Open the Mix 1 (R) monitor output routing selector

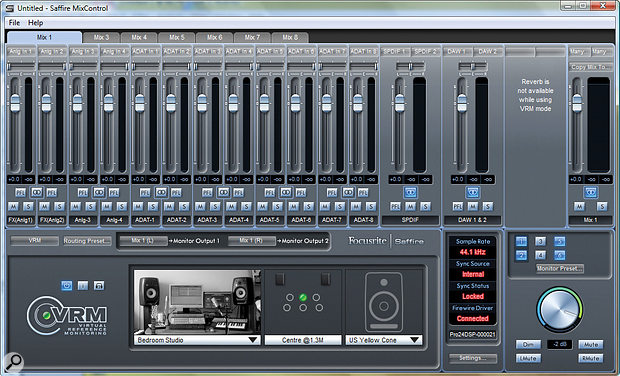click(251, 241)
